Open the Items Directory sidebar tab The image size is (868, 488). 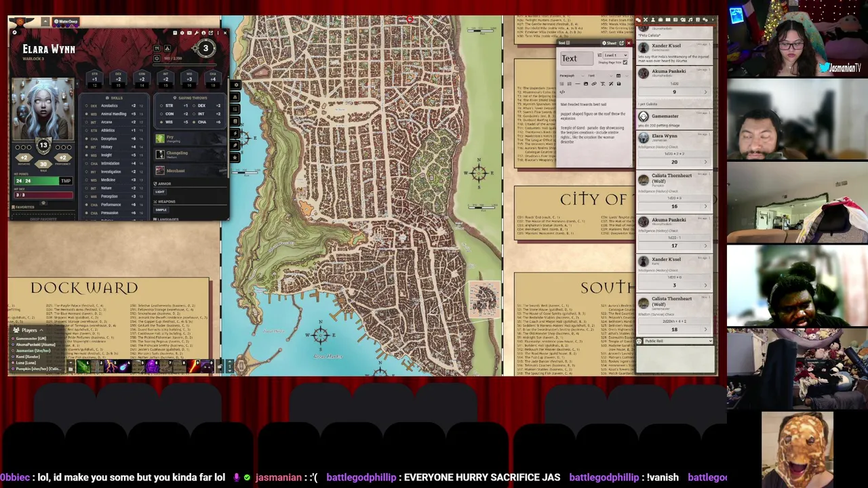pos(660,20)
